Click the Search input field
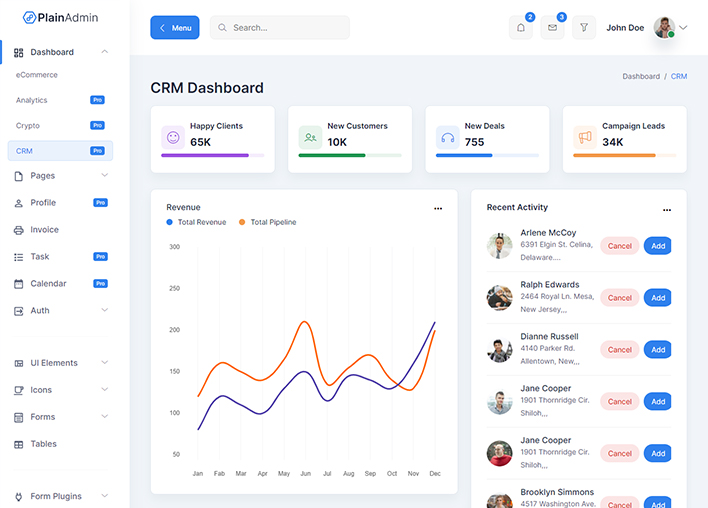708x508 pixels. (x=285, y=28)
